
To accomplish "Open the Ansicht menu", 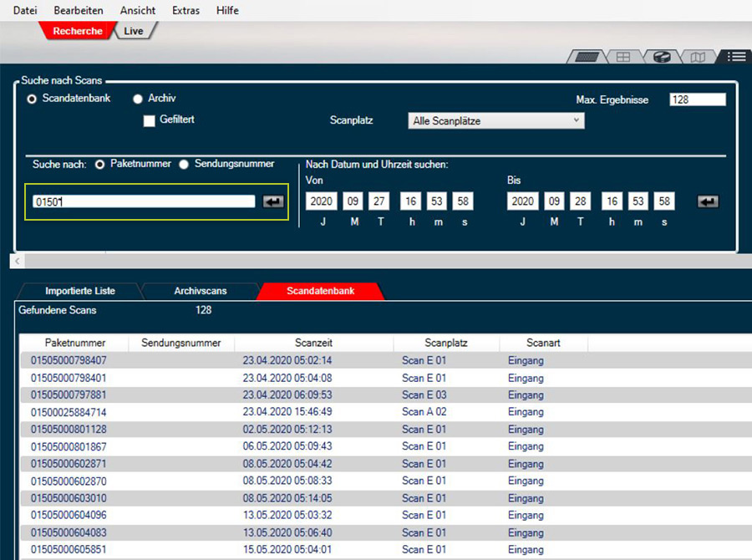I will (138, 10).
